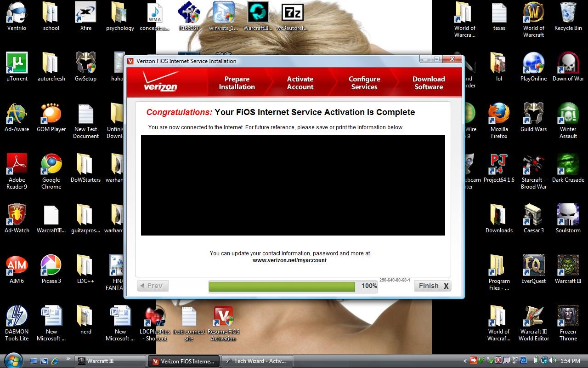Open the Recycle Bin
Screen dimensions: 588x368
coord(568,17)
